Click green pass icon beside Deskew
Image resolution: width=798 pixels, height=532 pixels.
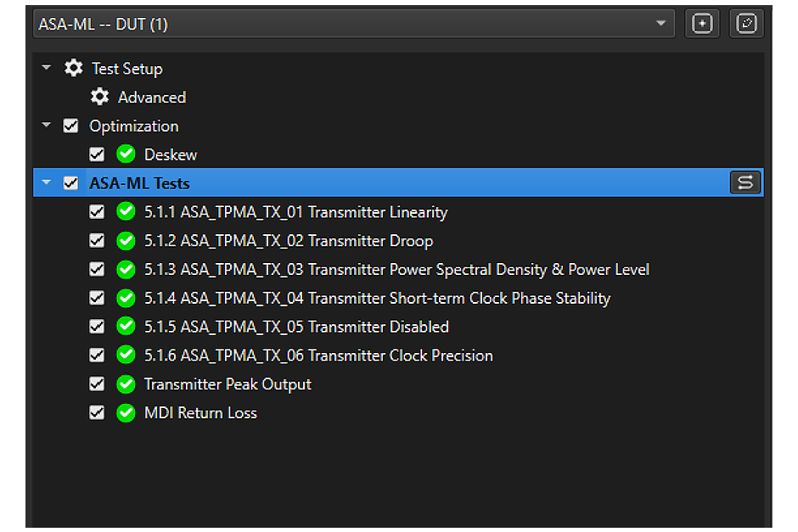pos(126,154)
